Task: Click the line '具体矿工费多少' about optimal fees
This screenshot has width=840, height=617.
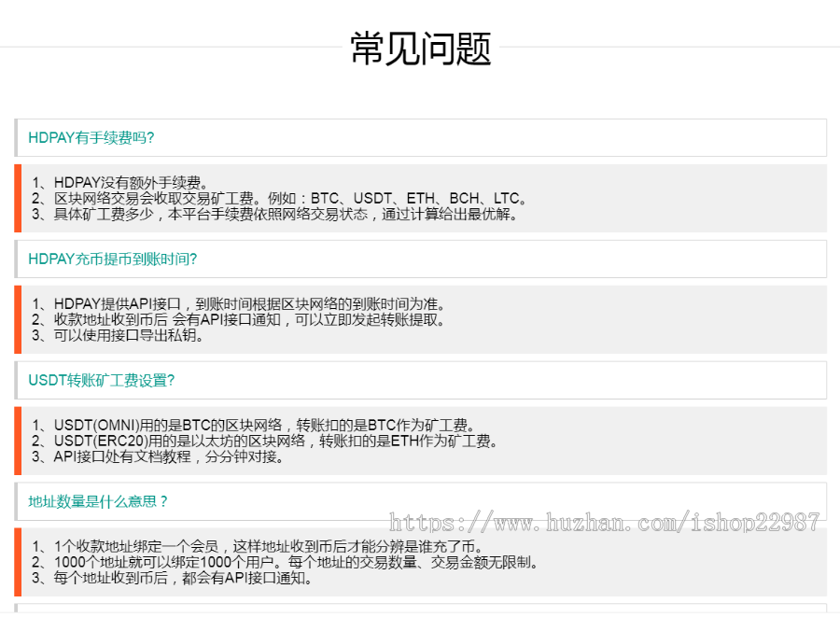Action: [x=274, y=215]
